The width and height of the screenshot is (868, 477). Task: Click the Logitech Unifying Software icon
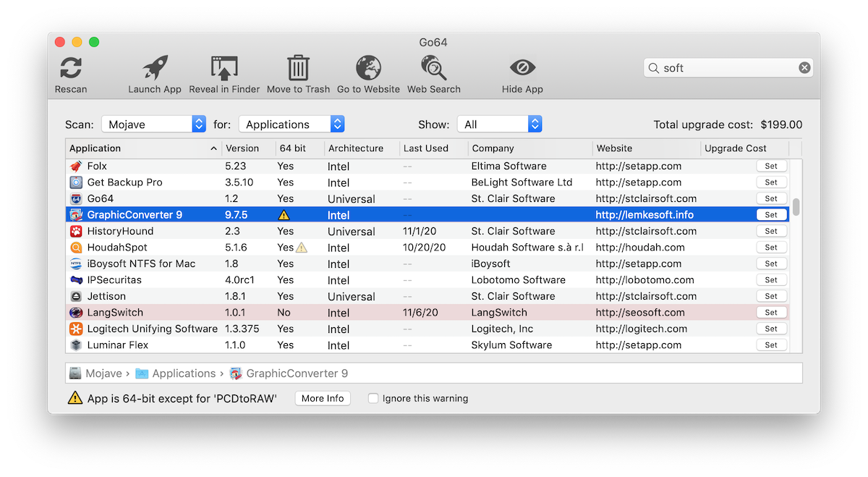point(76,329)
